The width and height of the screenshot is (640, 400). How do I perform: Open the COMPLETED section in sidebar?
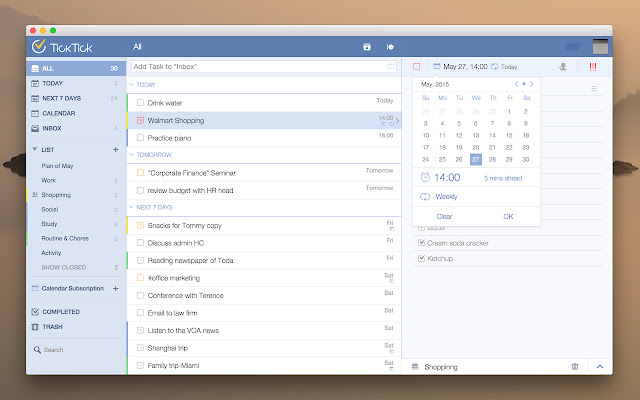[60, 312]
